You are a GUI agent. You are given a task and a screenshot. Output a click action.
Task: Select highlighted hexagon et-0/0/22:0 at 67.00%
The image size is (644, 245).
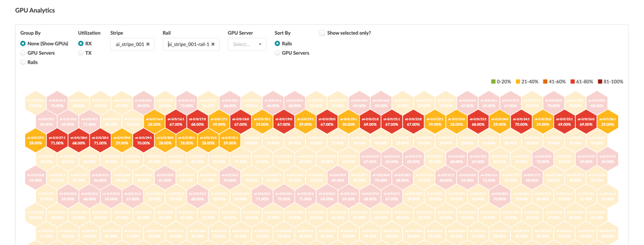coord(414,122)
